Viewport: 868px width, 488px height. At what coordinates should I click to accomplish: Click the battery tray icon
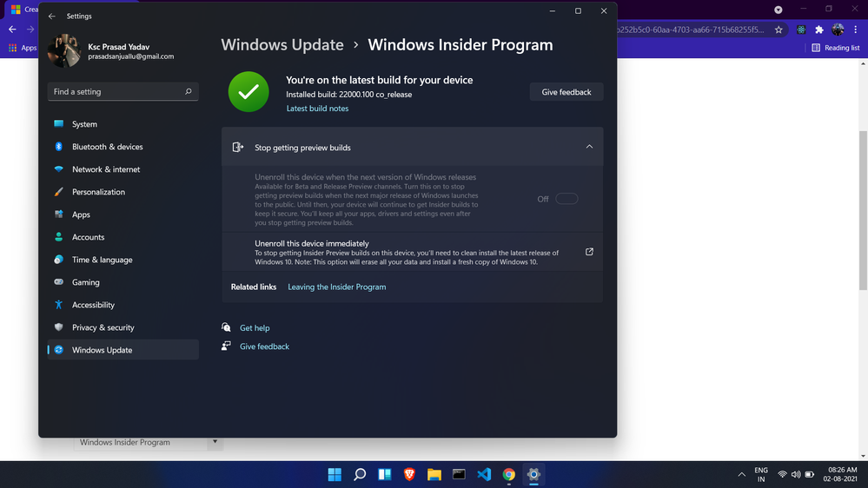810,475
